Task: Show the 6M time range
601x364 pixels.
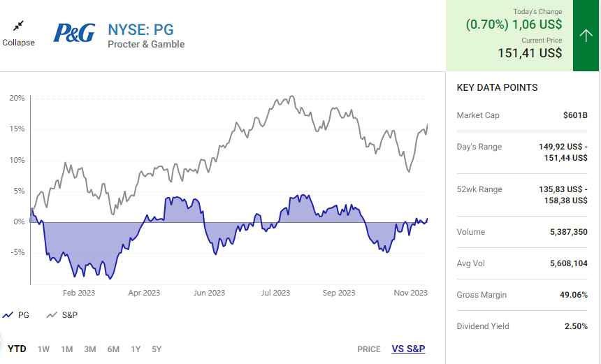Action: click(x=113, y=349)
